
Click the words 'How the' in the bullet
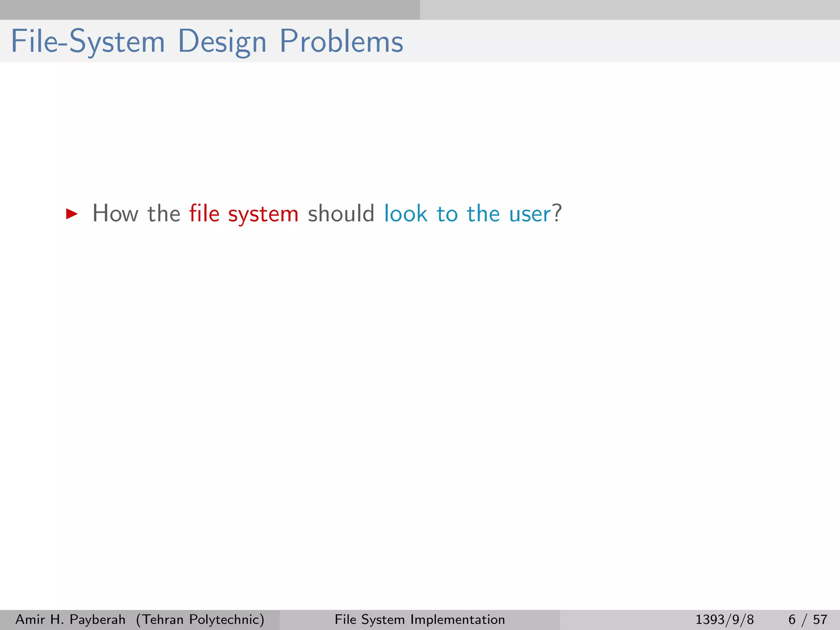[137, 214]
